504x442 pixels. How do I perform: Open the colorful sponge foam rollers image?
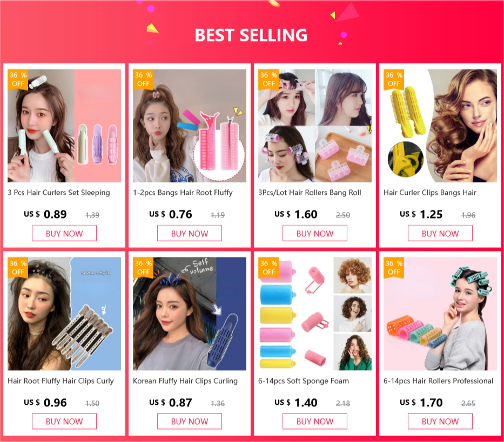(x=315, y=314)
